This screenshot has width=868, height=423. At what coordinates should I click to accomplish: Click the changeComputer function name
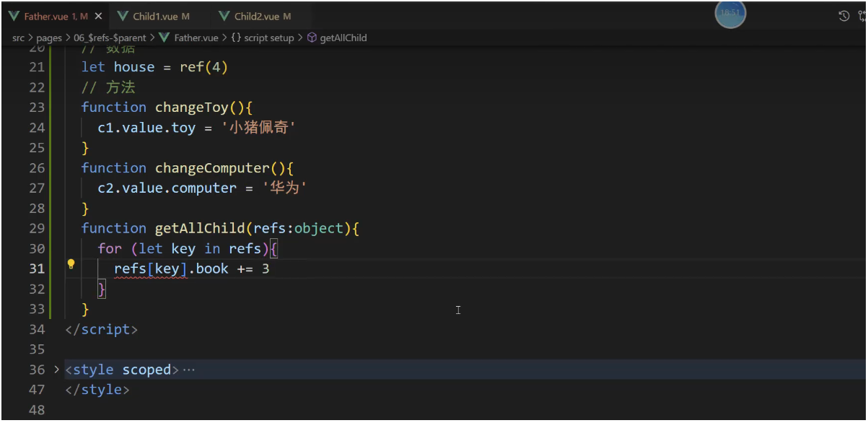[212, 168]
